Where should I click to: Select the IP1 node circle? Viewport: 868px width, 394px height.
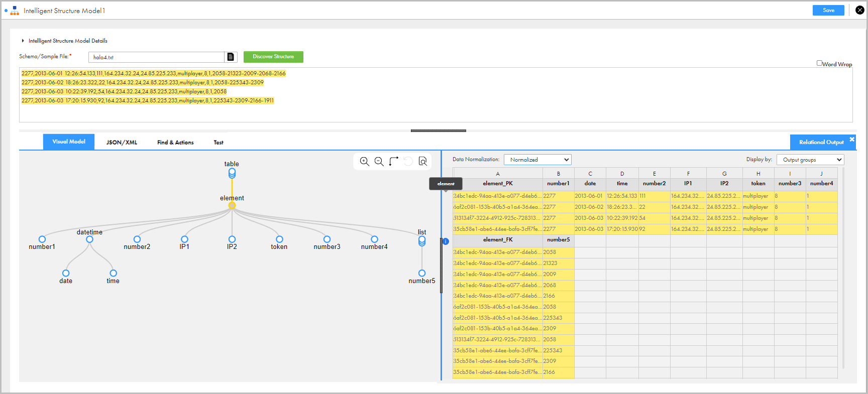pos(184,239)
